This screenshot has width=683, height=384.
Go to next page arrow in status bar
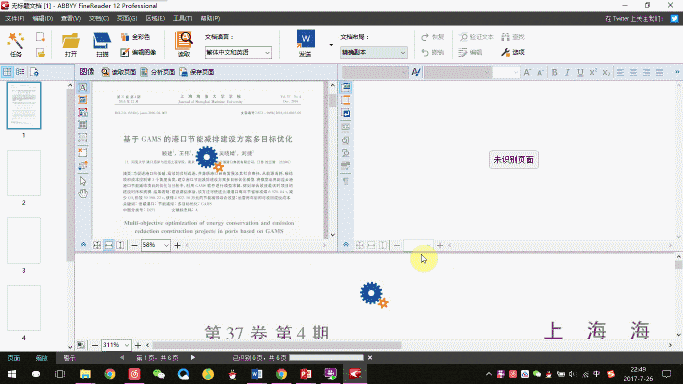pos(193,357)
